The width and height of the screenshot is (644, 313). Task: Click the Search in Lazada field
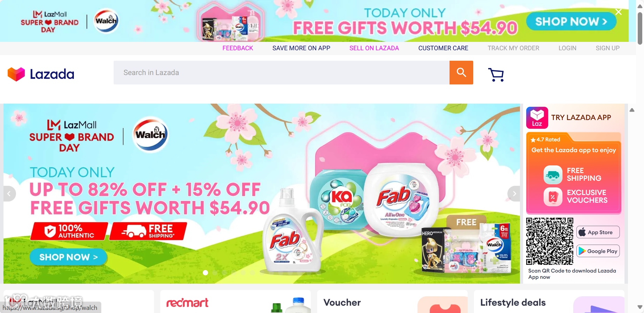[282, 73]
